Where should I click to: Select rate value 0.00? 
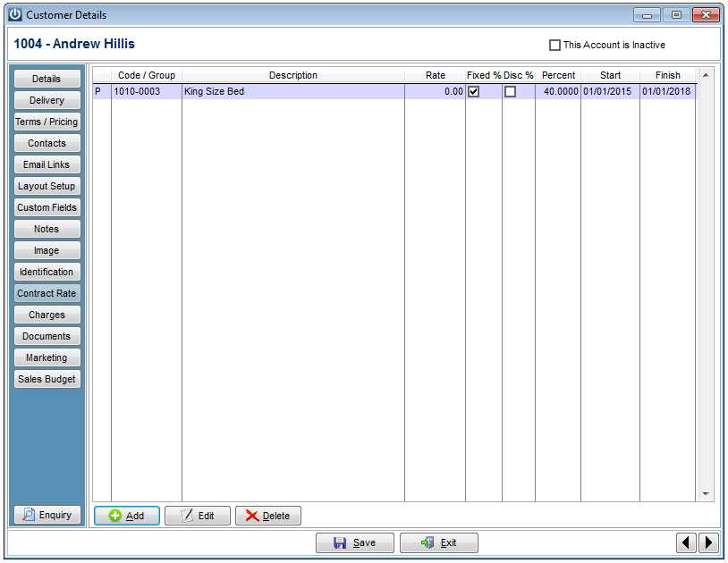point(435,91)
